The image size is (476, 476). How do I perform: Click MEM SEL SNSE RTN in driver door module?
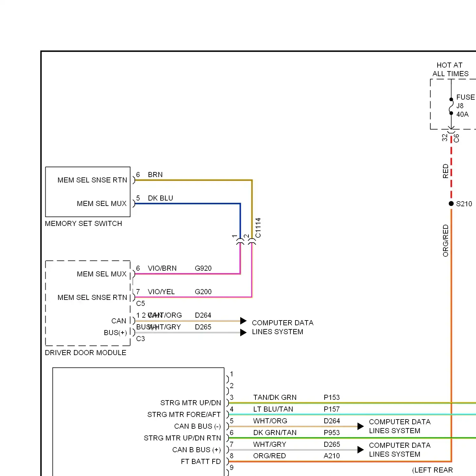(x=92, y=297)
